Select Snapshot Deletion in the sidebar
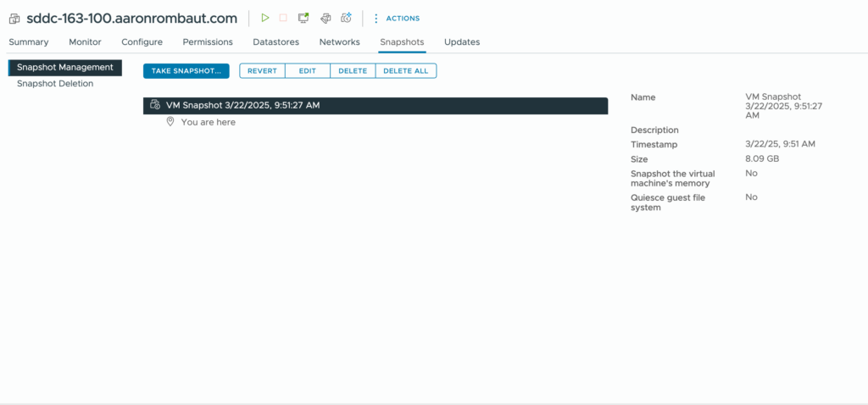This screenshot has width=868, height=405. tap(55, 84)
